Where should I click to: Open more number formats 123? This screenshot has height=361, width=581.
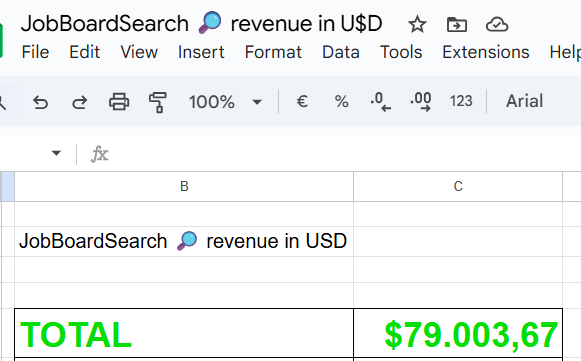tap(461, 101)
